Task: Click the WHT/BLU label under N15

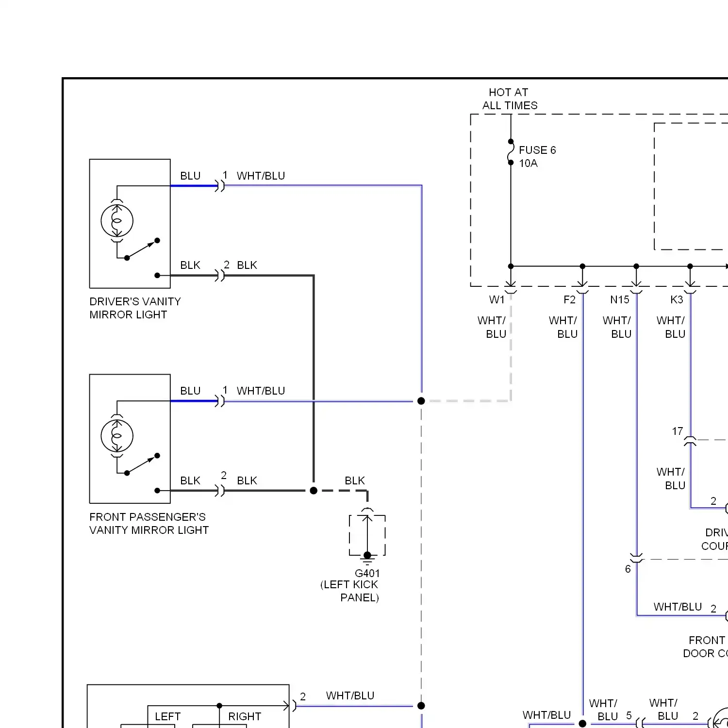Action: click(617, 327)
